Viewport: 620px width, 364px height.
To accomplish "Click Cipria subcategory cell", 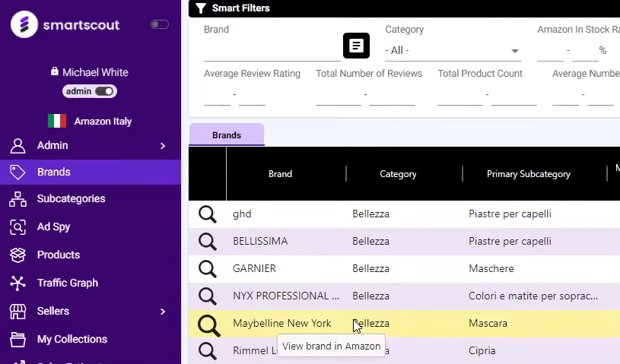I will click(482, 350).
